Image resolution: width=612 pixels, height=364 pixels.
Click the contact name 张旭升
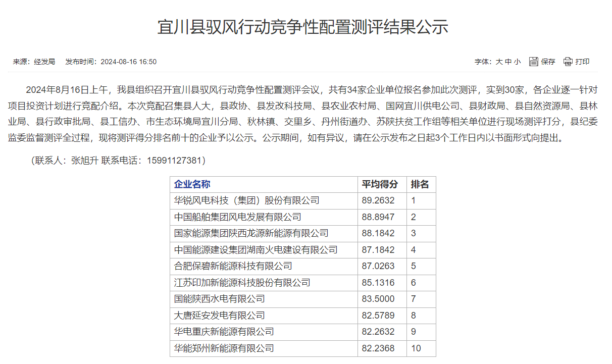coord(85,161)
